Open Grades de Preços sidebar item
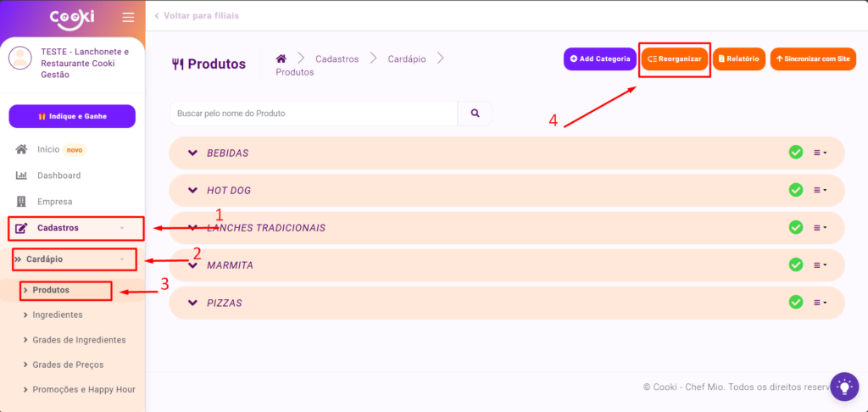This screenshot has height=412, width=868. (x=68, y=365)
